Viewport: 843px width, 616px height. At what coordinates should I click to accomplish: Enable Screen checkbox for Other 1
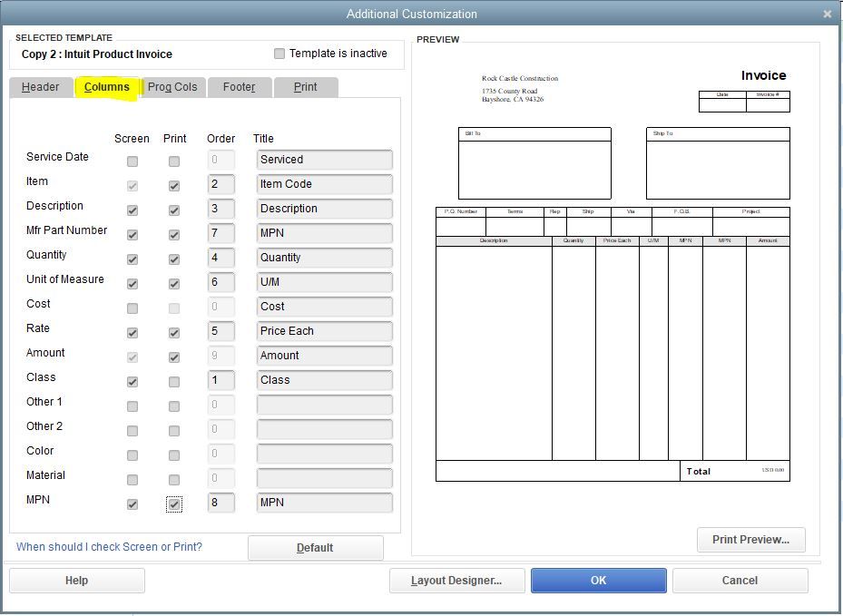[x=132, y=406]
